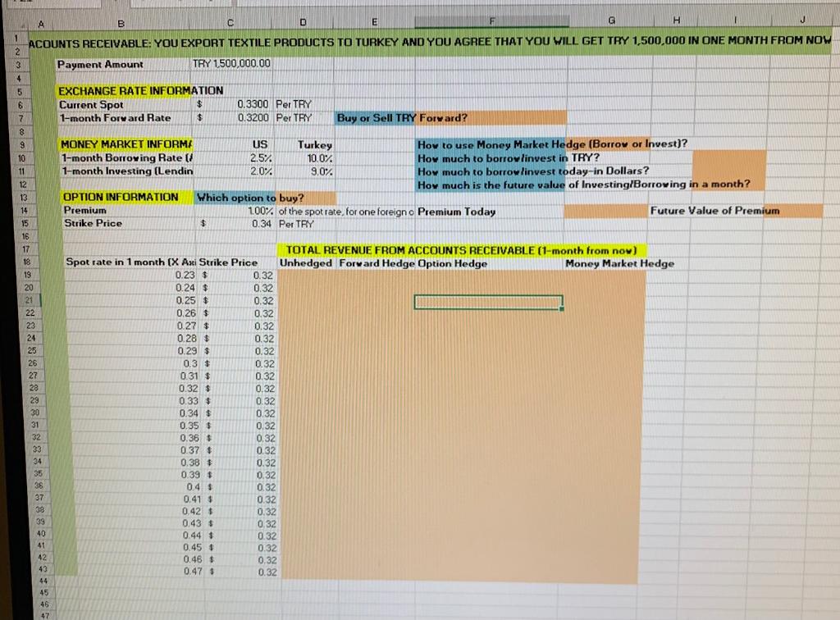Select the 'EXCHANGE RATE INFORMATION' header cell
The image size is (840, 620).
[x=121, y=91]
